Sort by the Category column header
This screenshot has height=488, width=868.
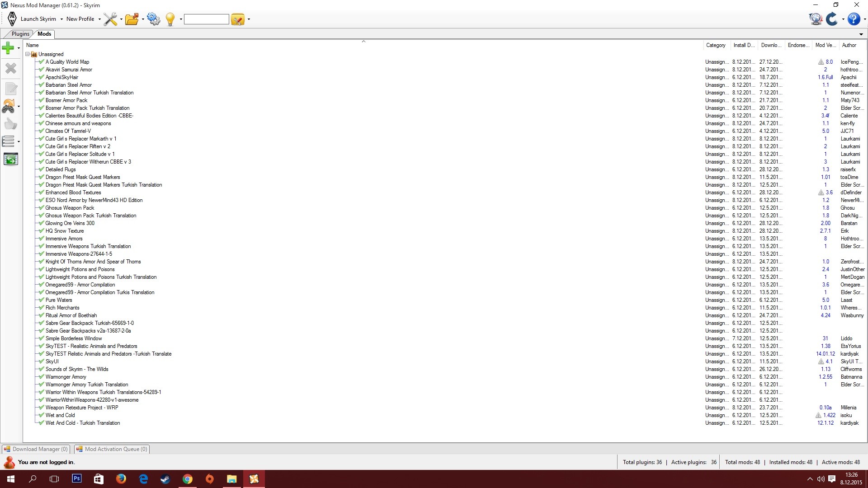point(717,45)
